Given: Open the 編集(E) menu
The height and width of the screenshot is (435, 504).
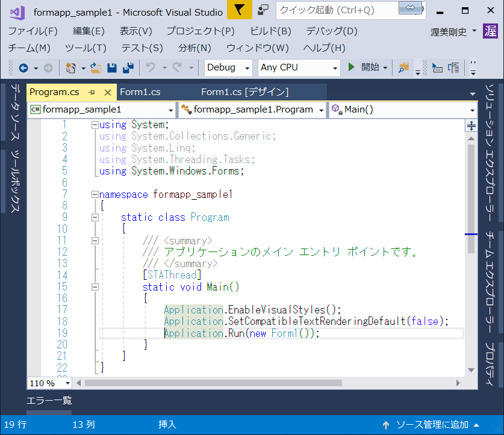Looking at the screenshot, I should coord(89,31).
